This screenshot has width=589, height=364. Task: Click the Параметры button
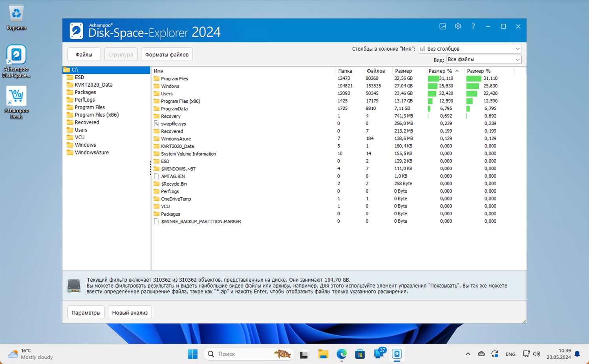[x=86, y=313]
